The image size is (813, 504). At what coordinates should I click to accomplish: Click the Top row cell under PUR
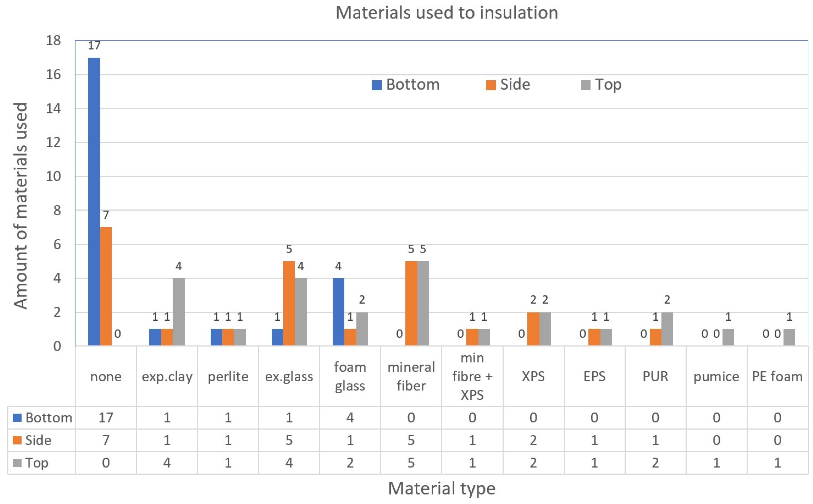[x=655, y=463]
